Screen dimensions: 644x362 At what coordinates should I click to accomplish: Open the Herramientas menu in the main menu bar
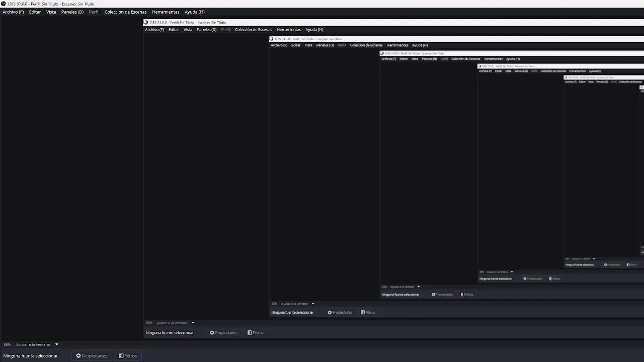click(x=166, y=12)
